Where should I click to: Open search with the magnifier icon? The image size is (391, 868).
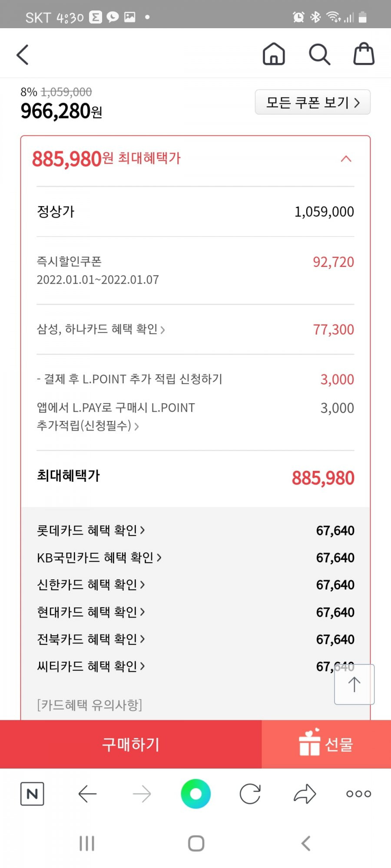(x=319, y=55)
